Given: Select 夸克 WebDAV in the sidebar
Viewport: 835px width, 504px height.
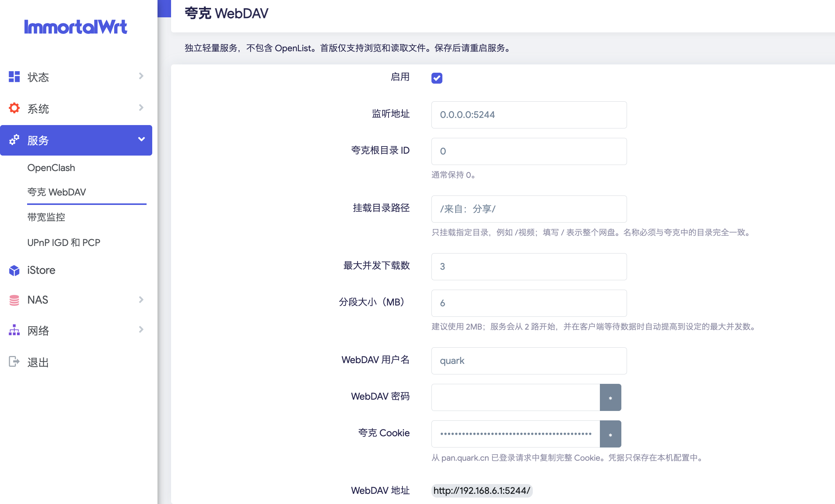Looking at the screenshot, I should pos(57,192).
